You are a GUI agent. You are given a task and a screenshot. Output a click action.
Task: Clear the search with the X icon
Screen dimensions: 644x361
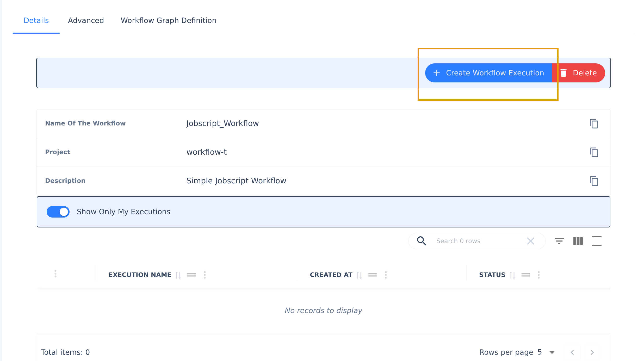coord(531,241)
